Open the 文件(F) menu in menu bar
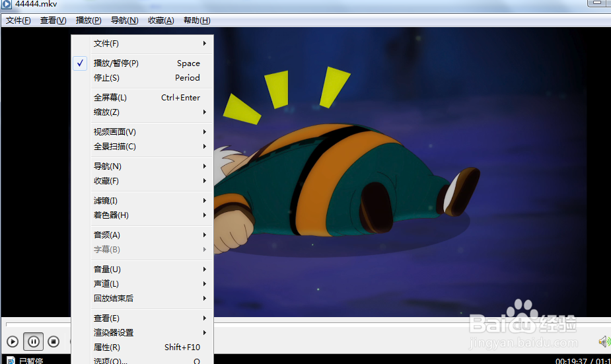 point(18,20)
